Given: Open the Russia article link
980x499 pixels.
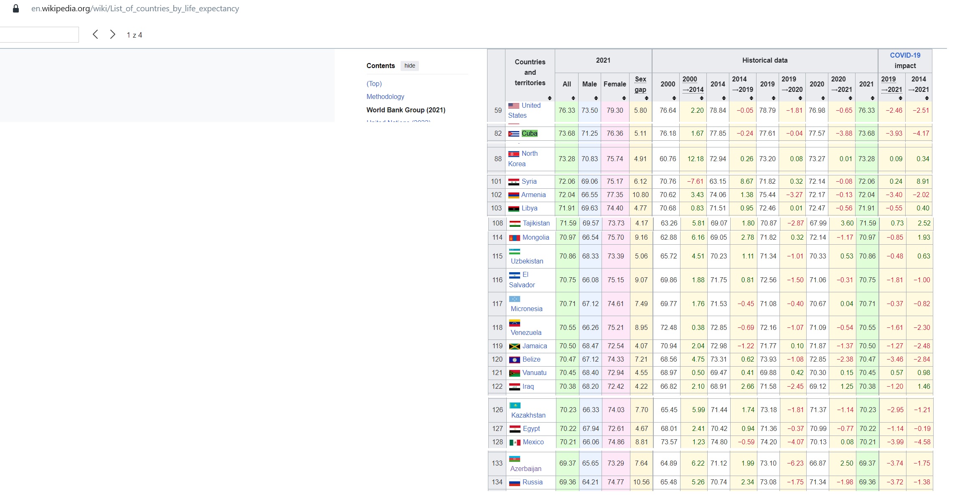Looking at the screenshot, I should (532, 482).
